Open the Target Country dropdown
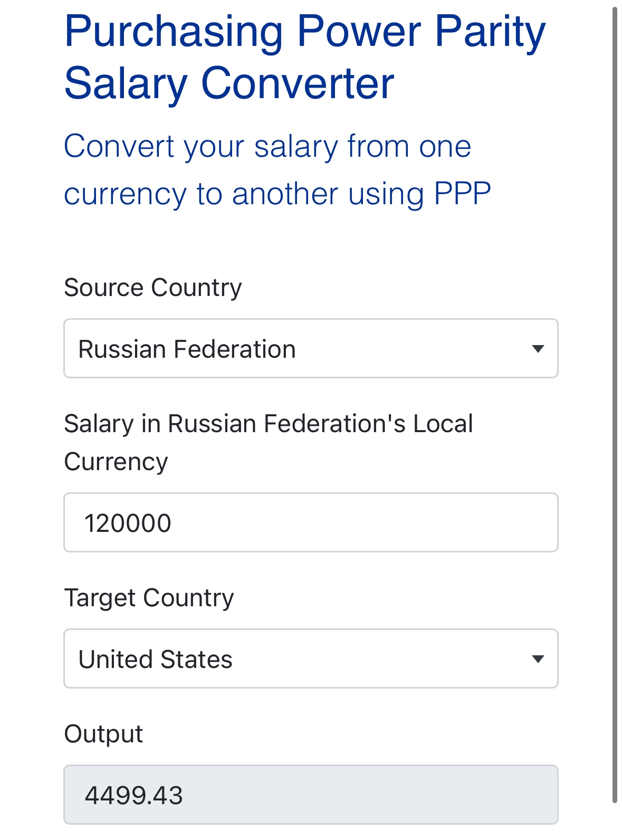 tap(310, 658)
